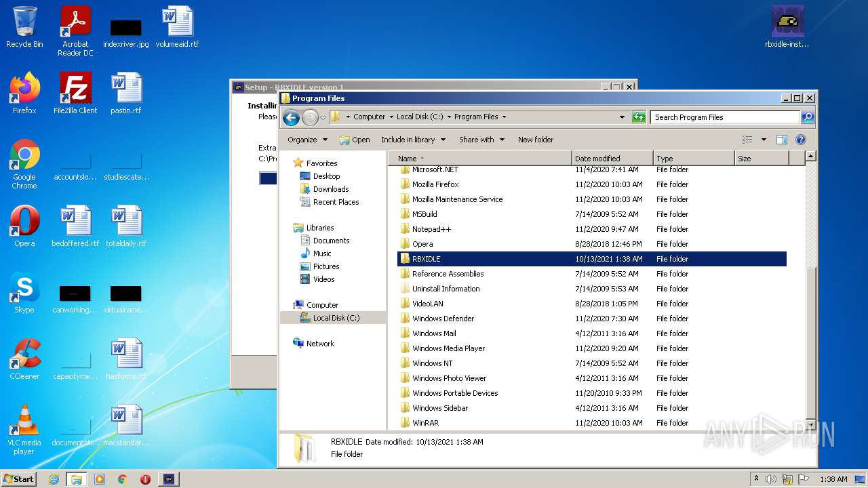The image size is (868, 488).
Task: Click the New folder button
Action: pyautogui.click(x=536, y=140)
